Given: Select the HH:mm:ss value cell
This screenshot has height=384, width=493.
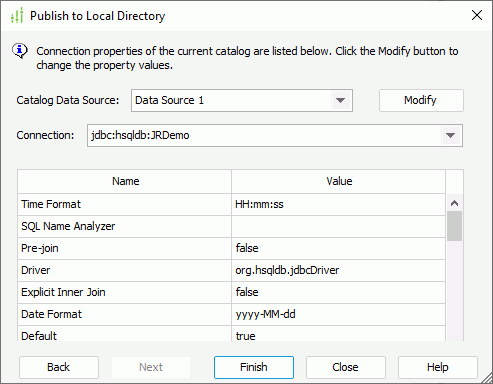Looking at the screenshot, I should point(339,204).
